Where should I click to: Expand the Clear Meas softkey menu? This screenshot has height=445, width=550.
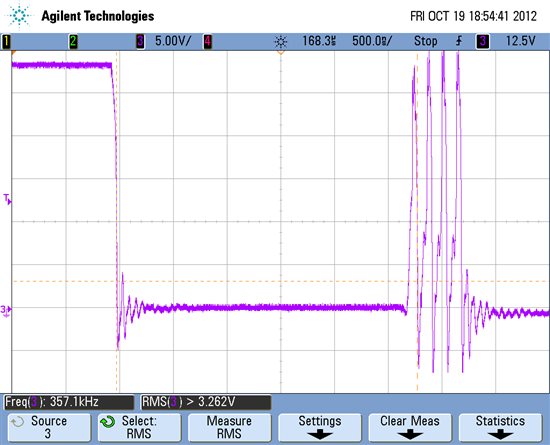(x=410, y=427)
